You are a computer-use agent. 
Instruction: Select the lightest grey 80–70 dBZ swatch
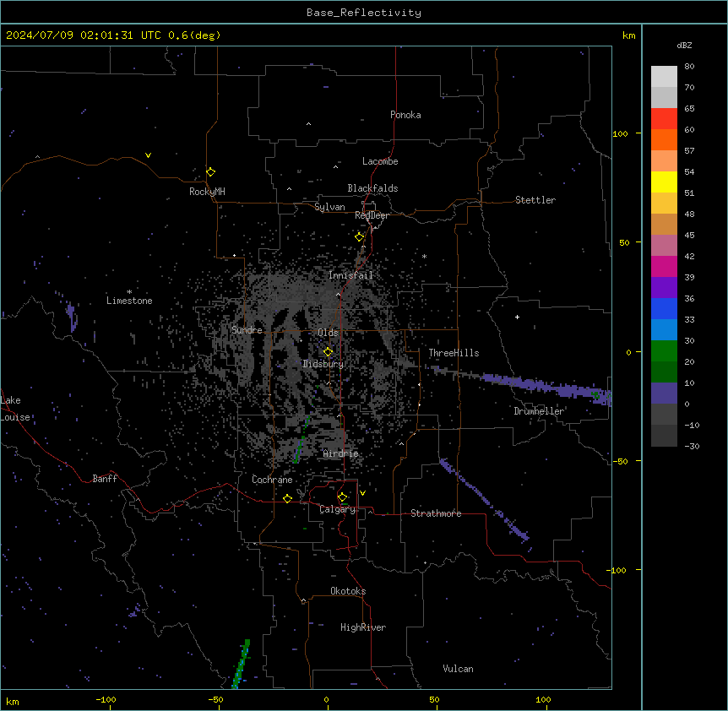664,77
